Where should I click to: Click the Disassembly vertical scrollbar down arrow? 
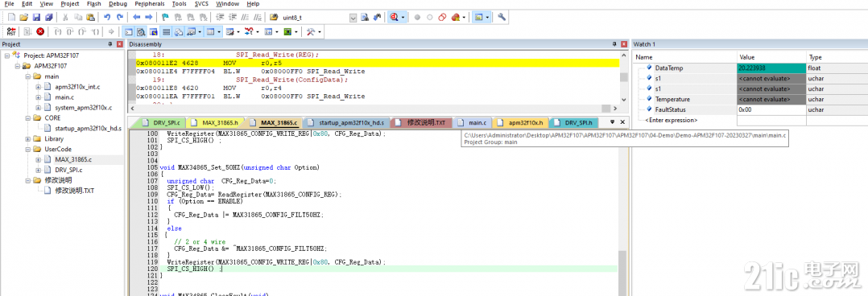coord(623,101)
